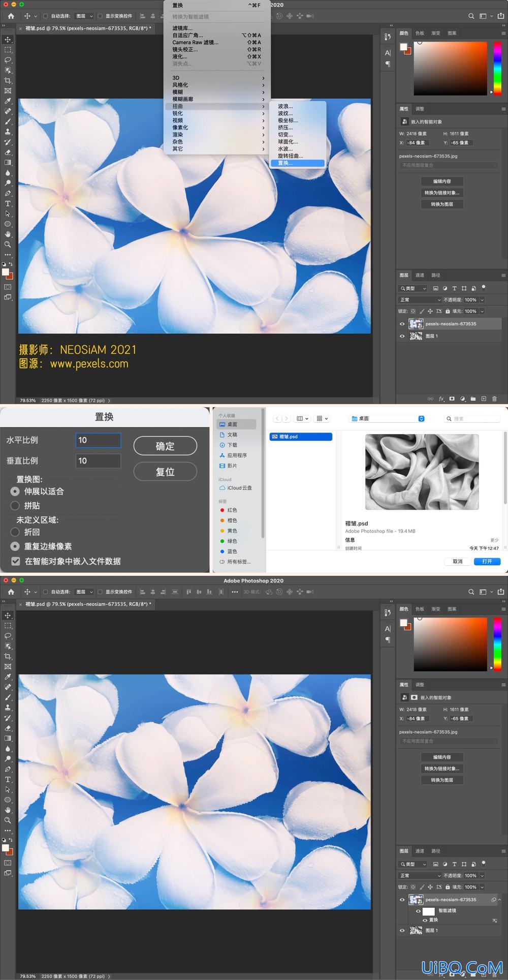Click delete layer trash icon in upper window
The height and width of the screenshot is (980, 508).
494,399
